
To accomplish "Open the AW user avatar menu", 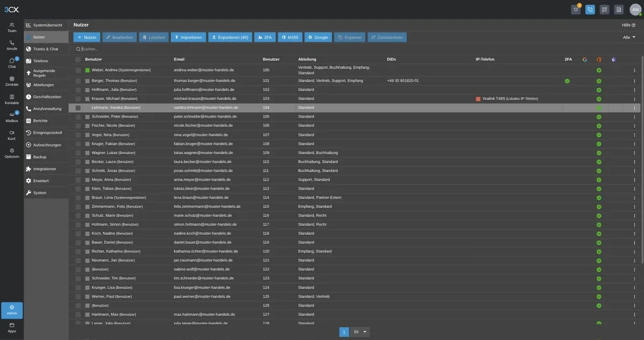I will pyautogui.click(x=635, y=9).
